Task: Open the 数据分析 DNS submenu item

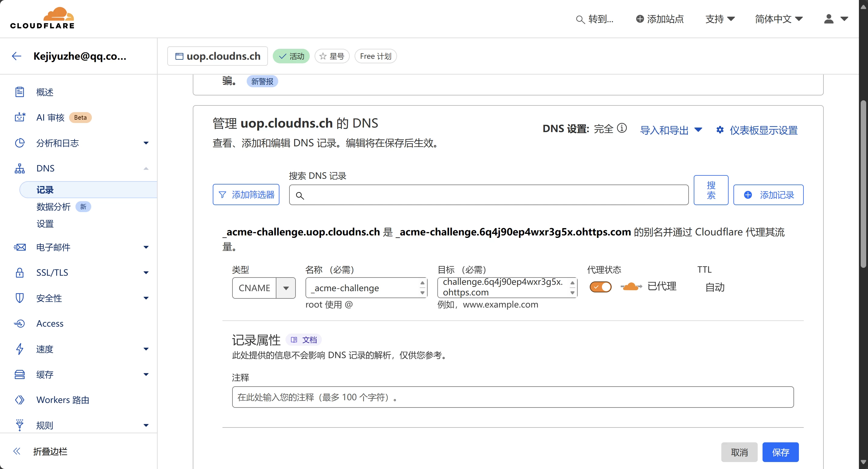Action: (x=53, y=207)
